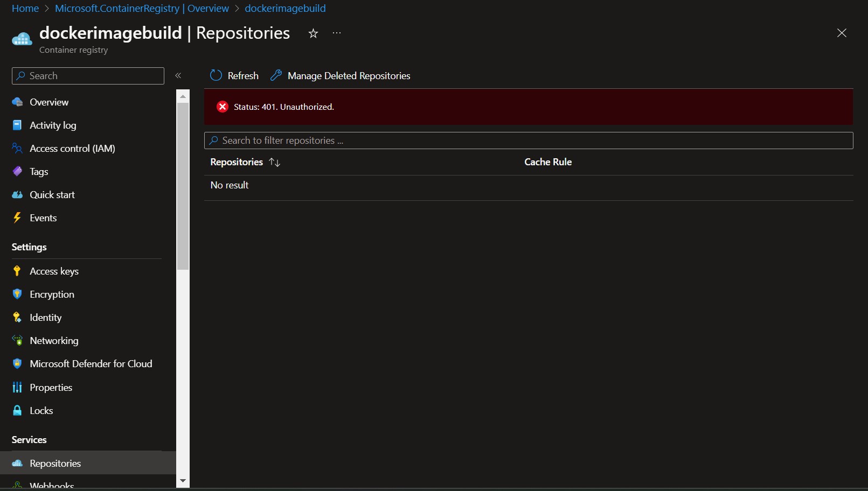
Task: Click the Networking icon
Action: pyautogui.click(x=17, y=341)
